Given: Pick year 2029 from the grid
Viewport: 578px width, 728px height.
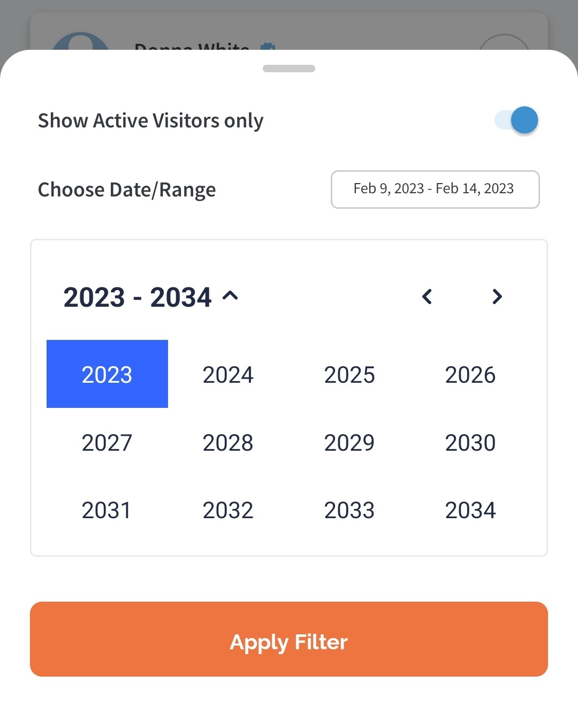Looking at the screenshot, I should [349, 443].
